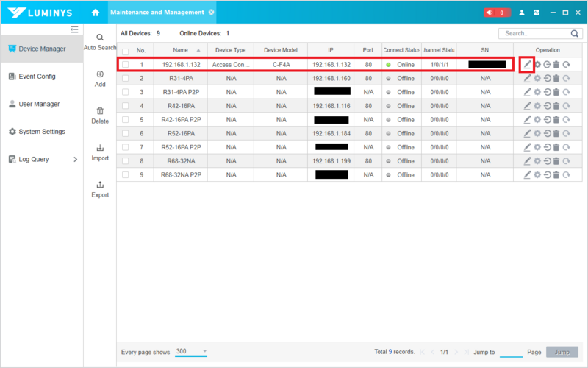
Task: Go to next page arrow
Action: click(x=456, y=352)
